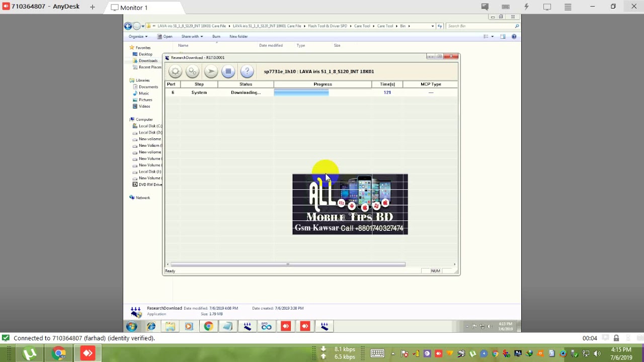The height and width of the screenshot is (362, 644).
Task: Click the Computer group in Explorer sidebar
Action: tap(144, 120)
